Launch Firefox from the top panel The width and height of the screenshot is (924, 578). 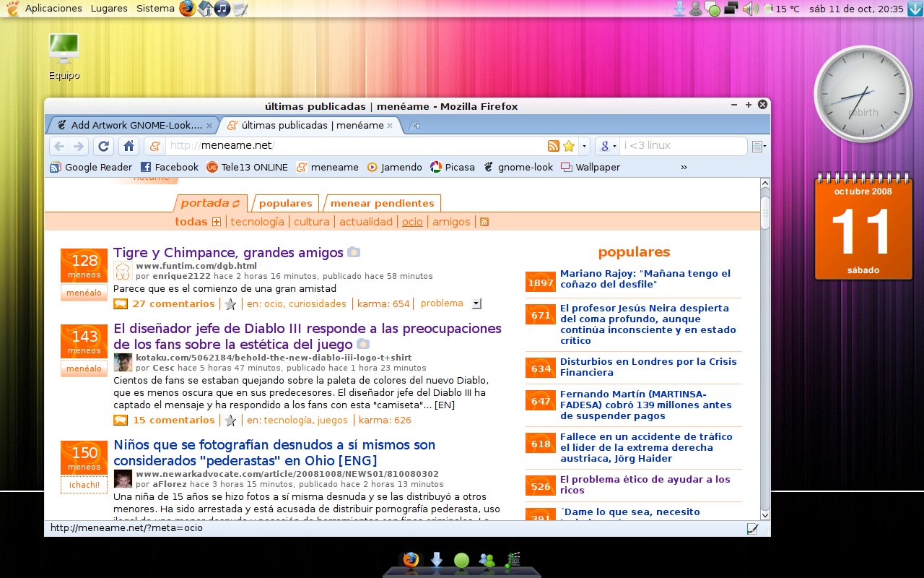[x=188, y=9]
